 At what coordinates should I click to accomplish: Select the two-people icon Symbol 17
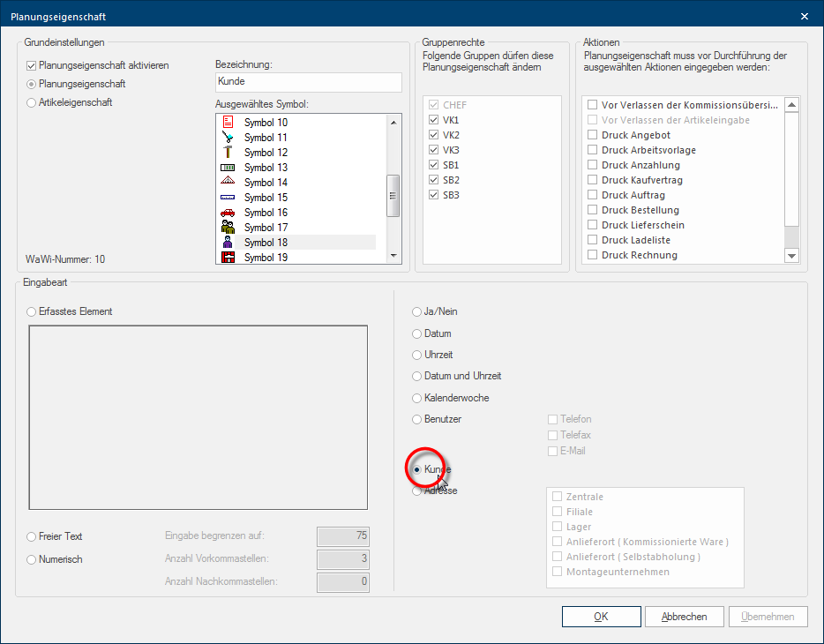pos(228,228)
